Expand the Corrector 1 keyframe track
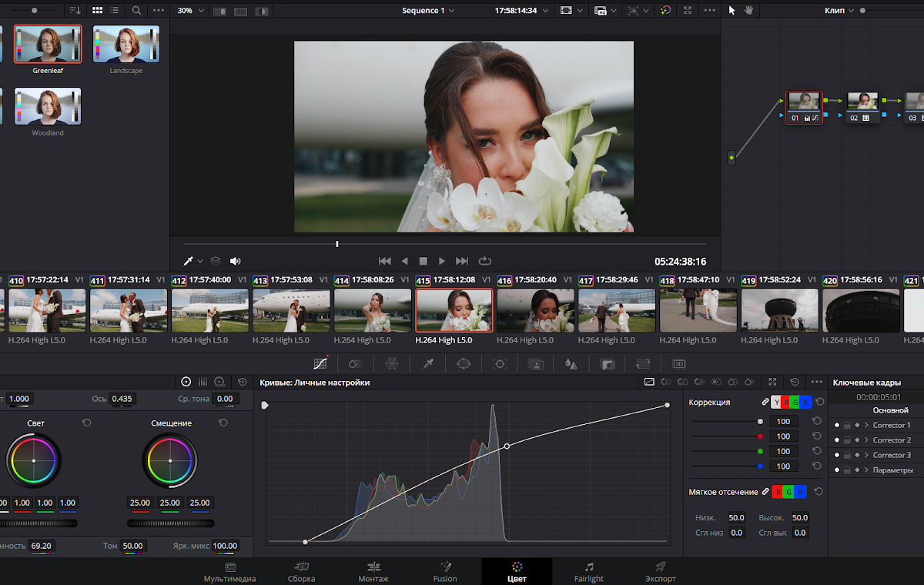 (865, 425)
